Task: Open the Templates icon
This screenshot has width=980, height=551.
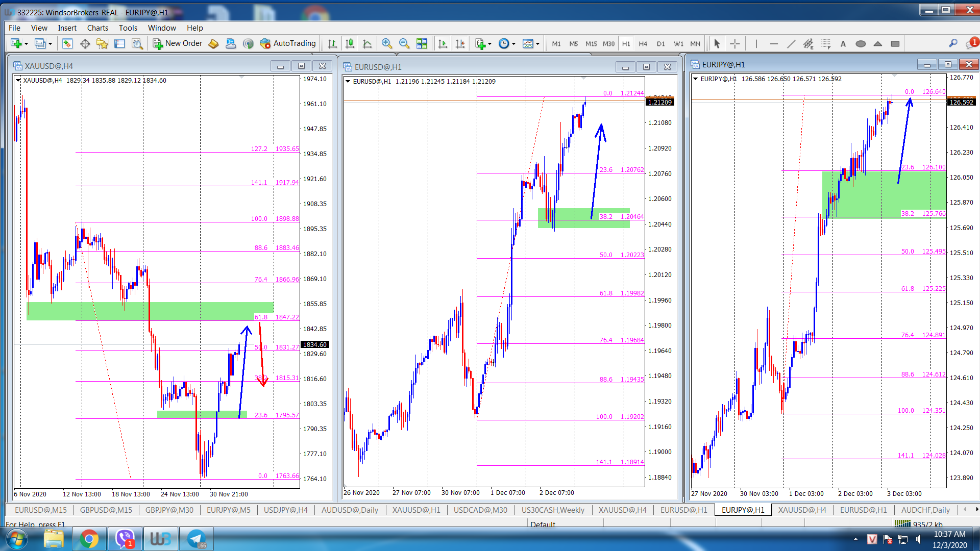Action: [528, 44]
